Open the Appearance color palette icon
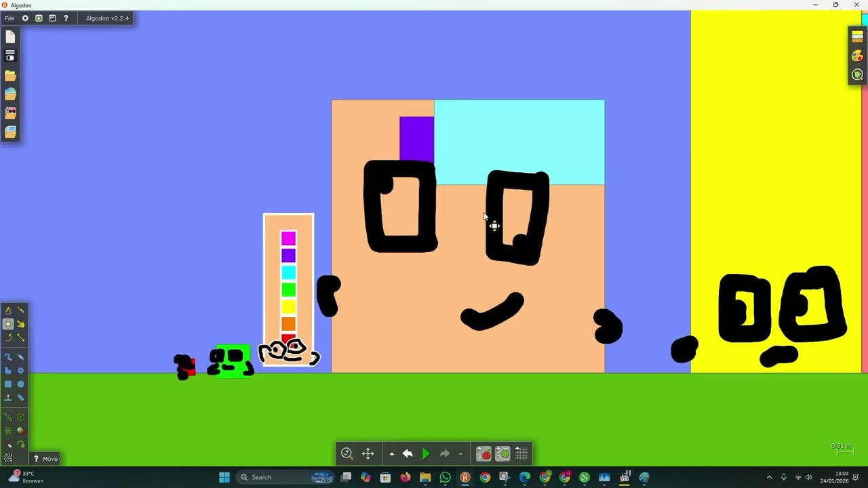Viewport: 868px width, 488px height. tap(857, 56)
